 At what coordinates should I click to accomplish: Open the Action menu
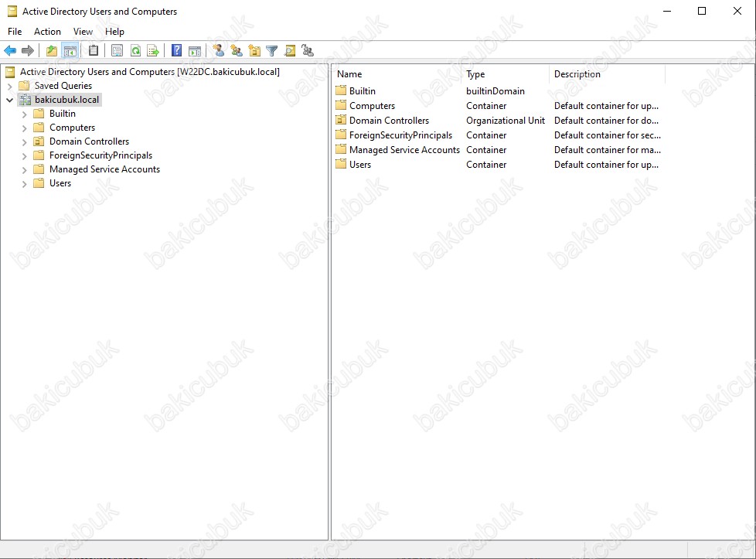pyautogui.click(x=47, y=32)
